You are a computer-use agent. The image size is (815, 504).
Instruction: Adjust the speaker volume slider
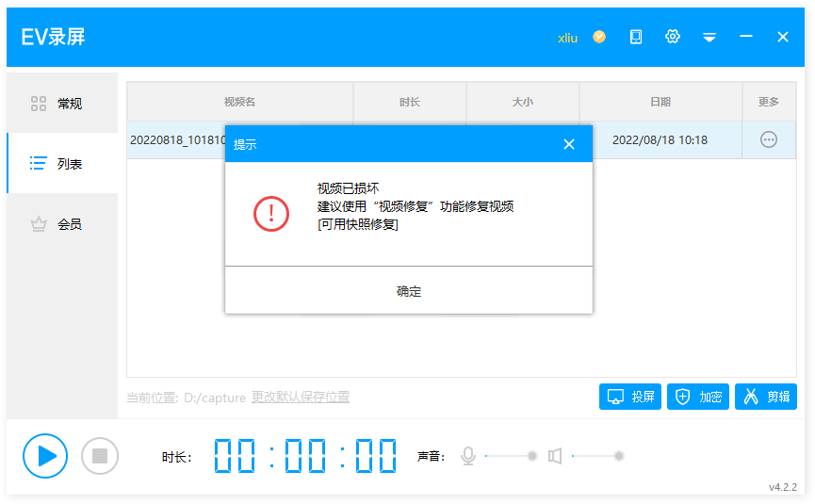pos(597,456)
